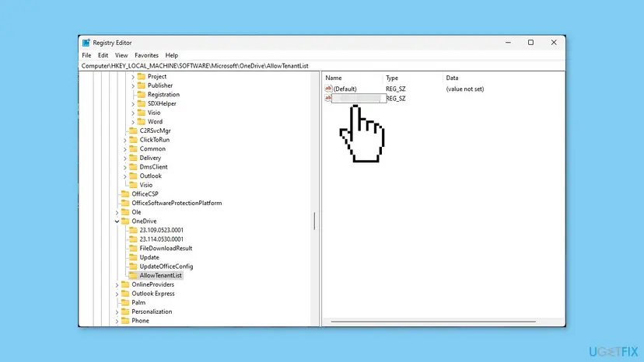This screenshot has height=362, width=644.
Task: Click the Word folder icon
Action: 142,121
